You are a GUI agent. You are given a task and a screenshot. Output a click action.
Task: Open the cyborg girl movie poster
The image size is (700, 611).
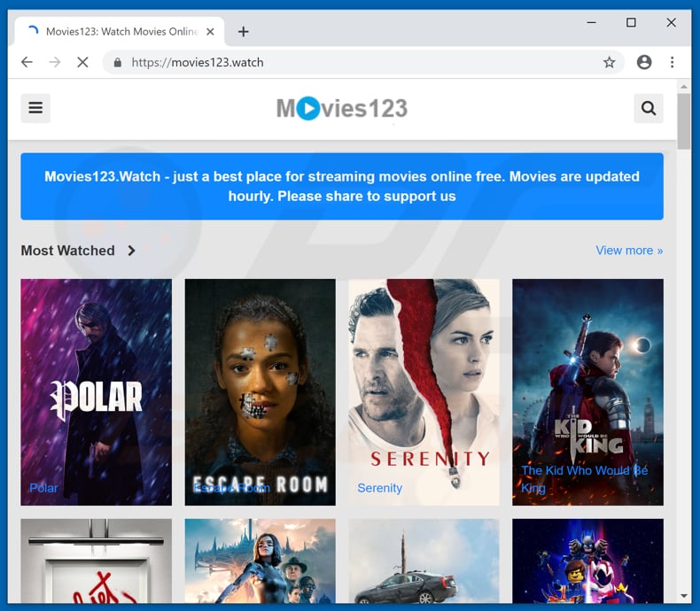click(261, 561)
